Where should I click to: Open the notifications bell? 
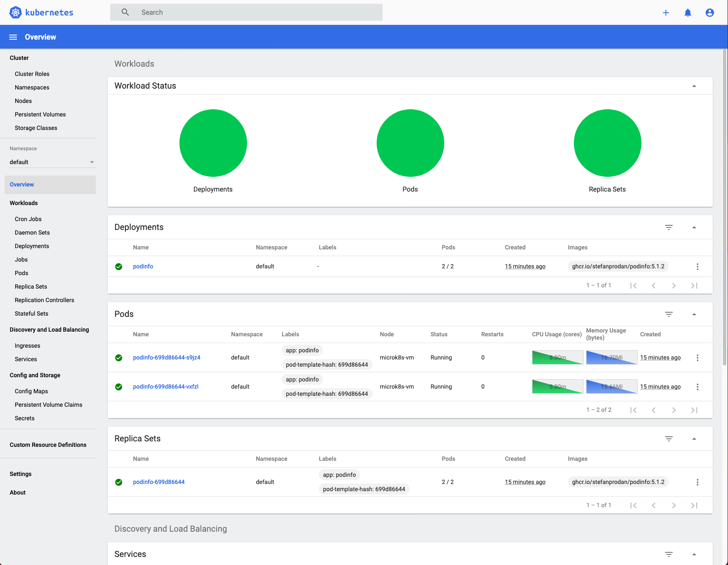tap(688, 12)
